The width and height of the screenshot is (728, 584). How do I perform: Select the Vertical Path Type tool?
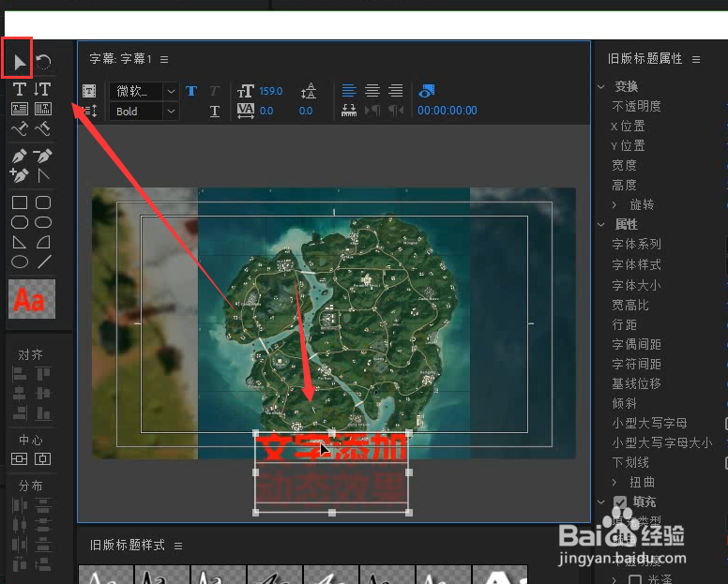pos(43,128)
